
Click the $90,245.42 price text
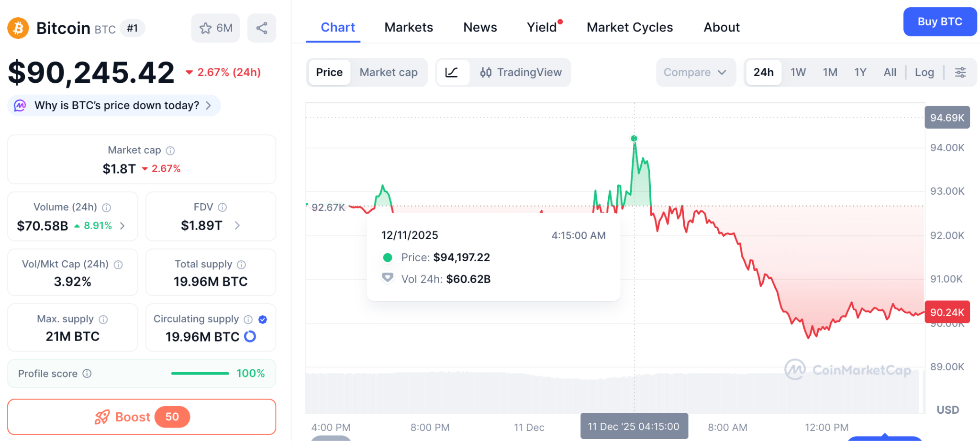tap(91, 73)
